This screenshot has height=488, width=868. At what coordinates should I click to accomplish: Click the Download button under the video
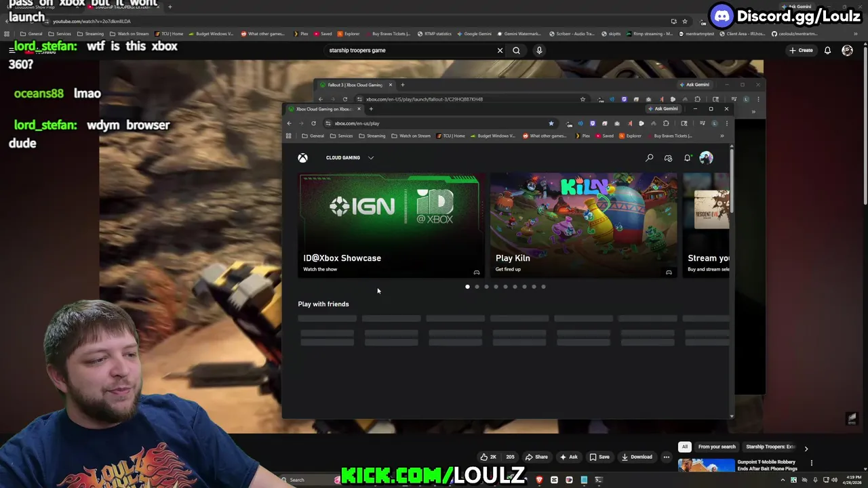(637, 457)
